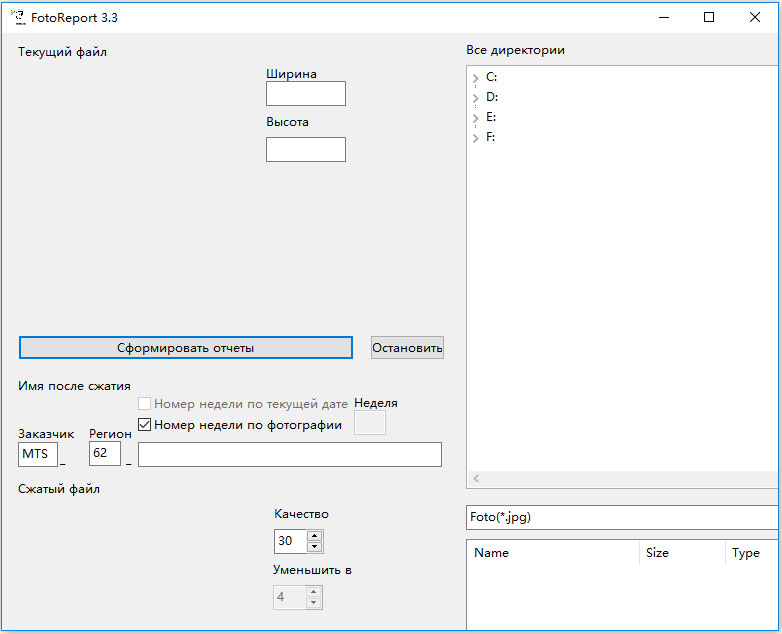
Task: Open the Foto(*.jpg) file filter dropdown
Action: 622,517
